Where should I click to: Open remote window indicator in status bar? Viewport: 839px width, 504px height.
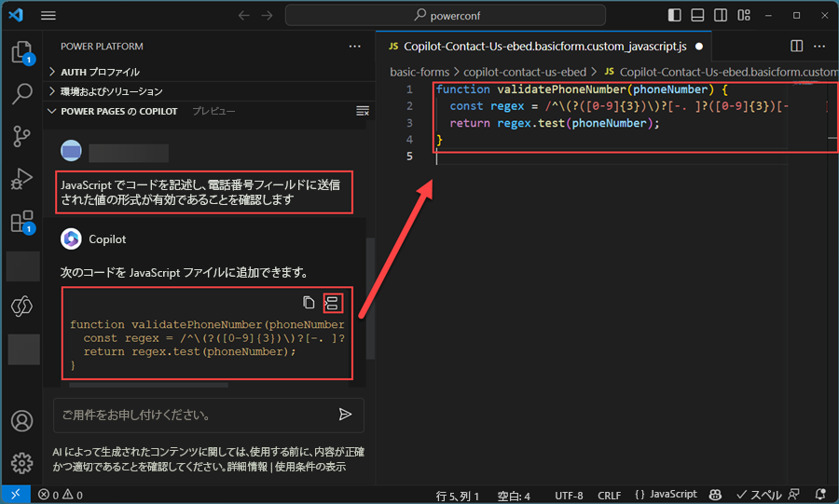click(16, 495)
